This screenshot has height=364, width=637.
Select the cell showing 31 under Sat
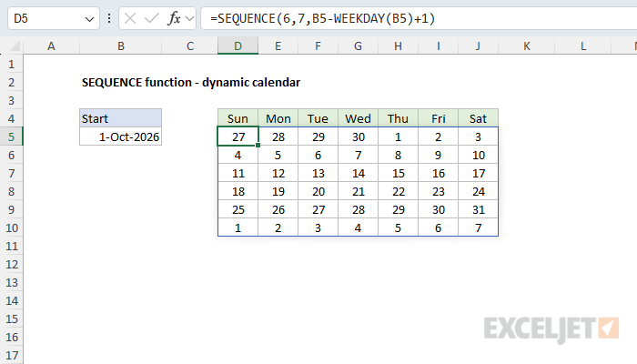click(x=478, y=209)
